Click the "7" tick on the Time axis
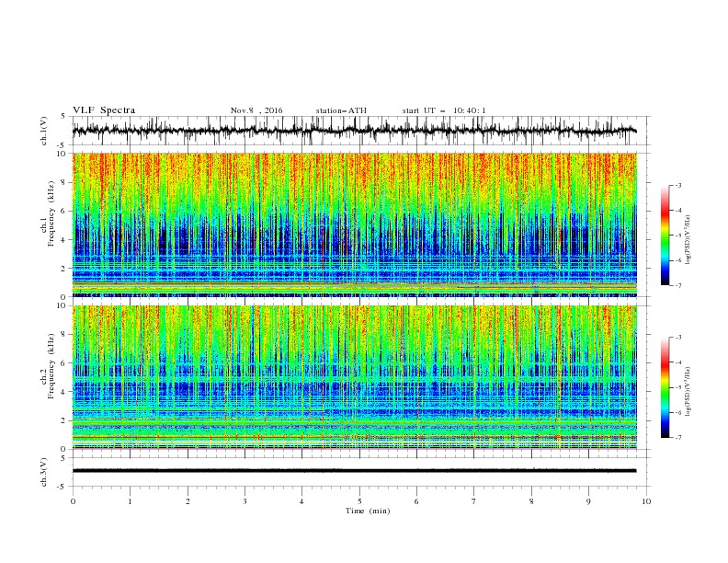The height and width of the screenshot is (563, 728). tap(474, 501)
